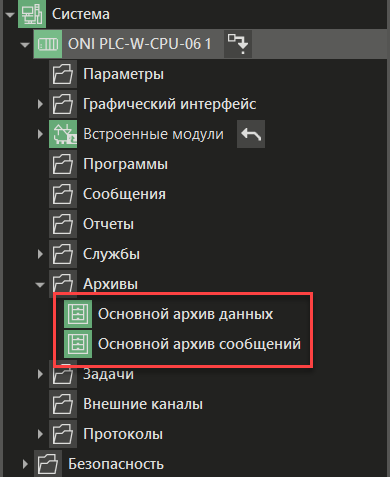Expand the Протоколы node

[x=40, y=434]
